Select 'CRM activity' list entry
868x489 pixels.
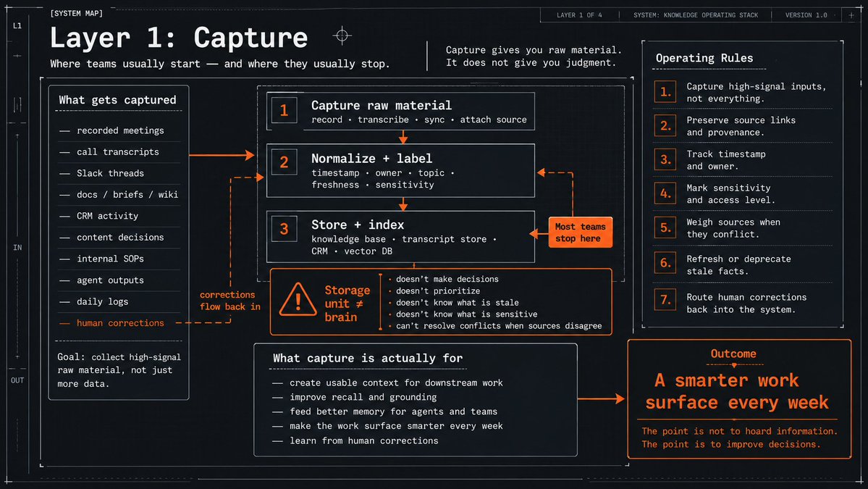[x=107, y=216]
